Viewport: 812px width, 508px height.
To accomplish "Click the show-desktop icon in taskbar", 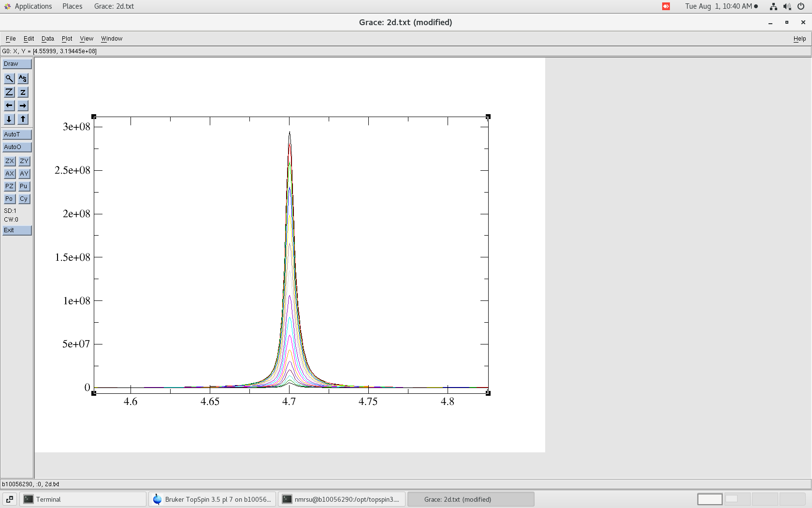I will click(x=10, y=499).
